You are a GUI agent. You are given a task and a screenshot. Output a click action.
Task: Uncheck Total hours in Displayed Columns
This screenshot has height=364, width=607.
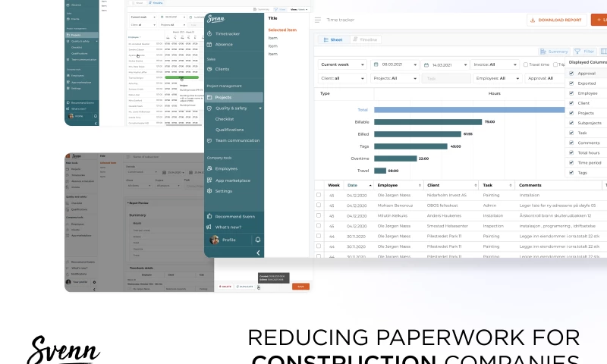pyautogui.click(x=571, y=152)
